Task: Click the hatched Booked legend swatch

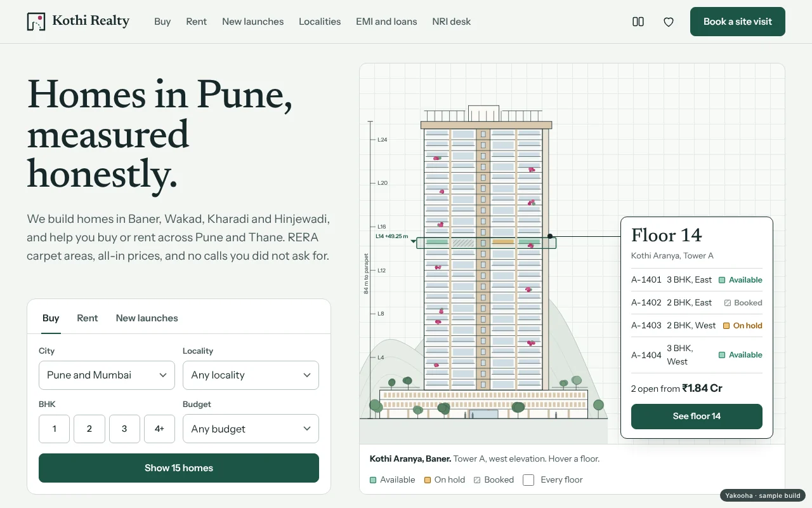Action: [x=477, y=480]
